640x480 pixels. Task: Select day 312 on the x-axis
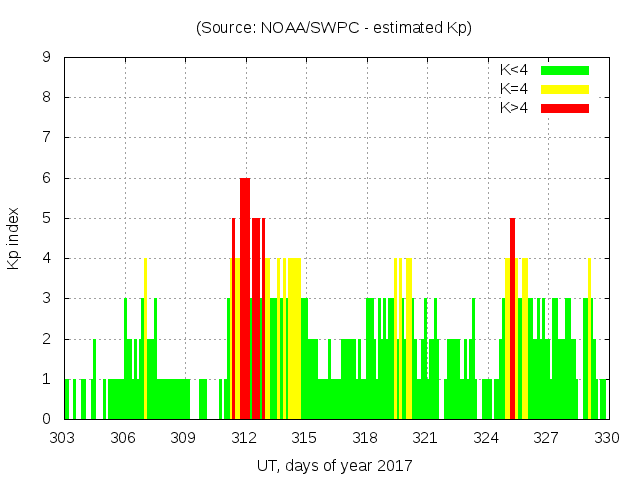coord(244,438)
